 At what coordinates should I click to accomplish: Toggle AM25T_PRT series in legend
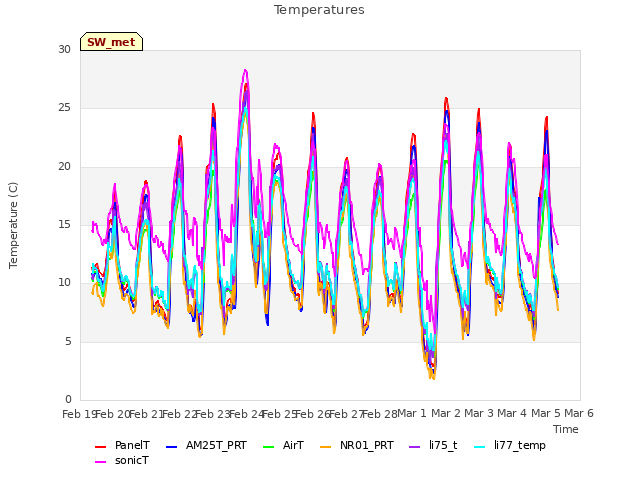tap(206, 445)
